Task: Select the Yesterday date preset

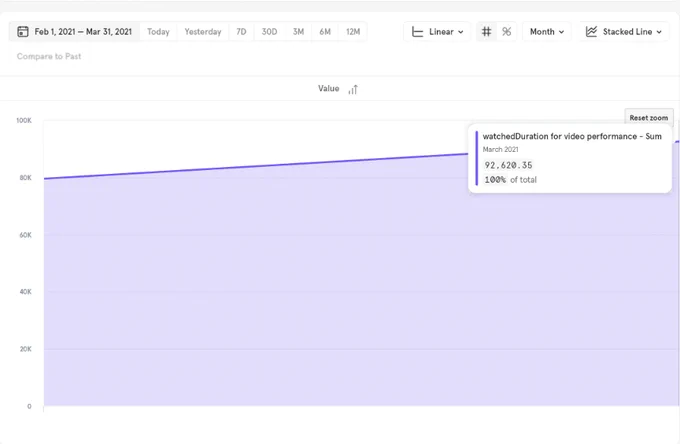Action: click(203, 32)
